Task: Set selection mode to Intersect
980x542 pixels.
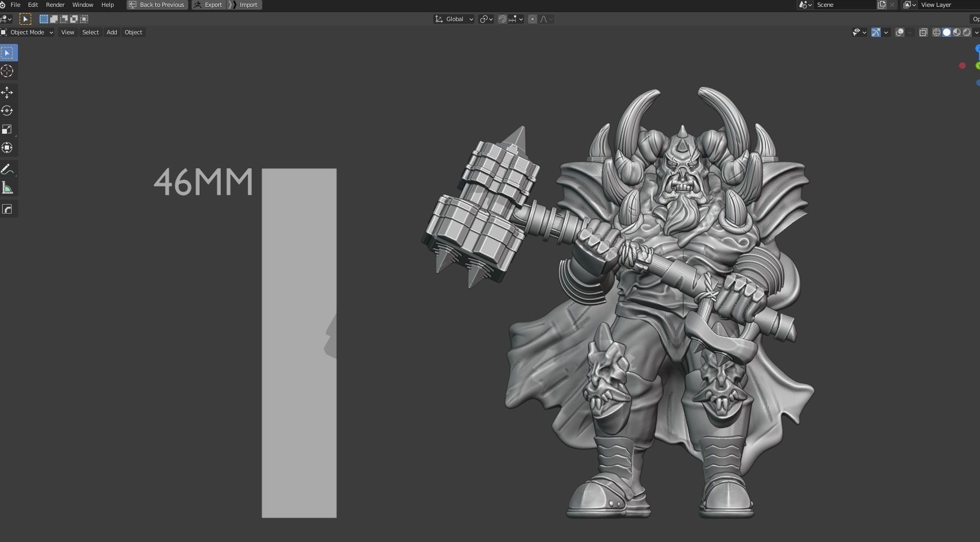Action: [84, 19]
